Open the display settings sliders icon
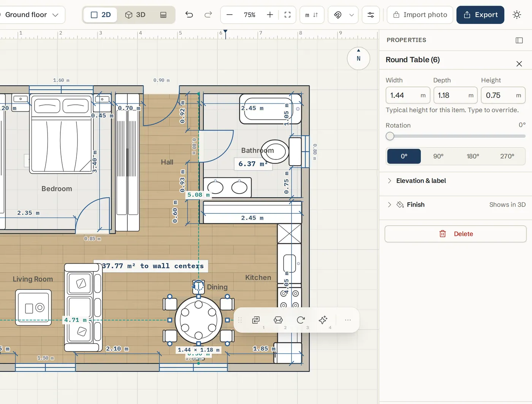This screenshot has width=532, height=404. 370,15
